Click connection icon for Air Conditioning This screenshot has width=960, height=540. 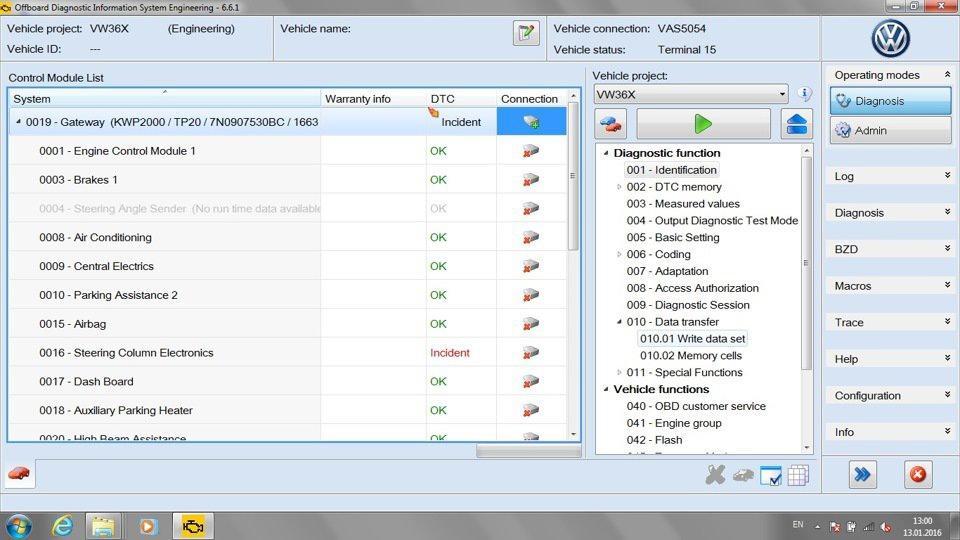(x=530, y=237)
